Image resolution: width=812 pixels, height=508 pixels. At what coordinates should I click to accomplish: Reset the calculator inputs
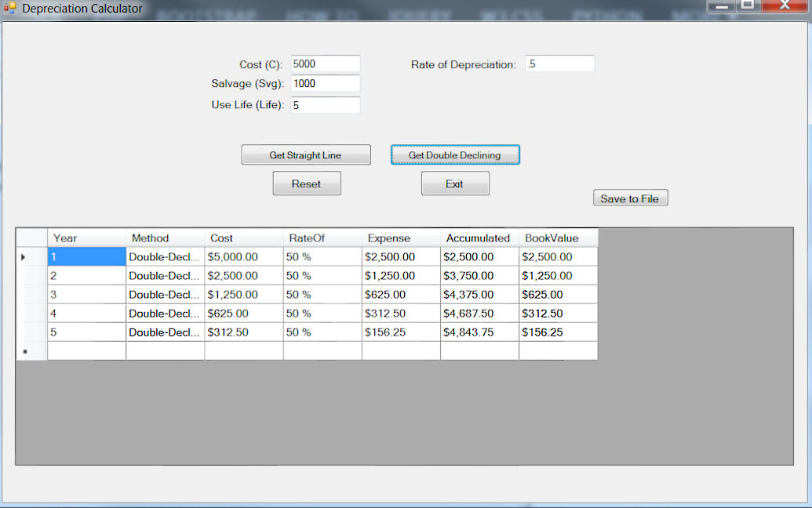[306, 183]
